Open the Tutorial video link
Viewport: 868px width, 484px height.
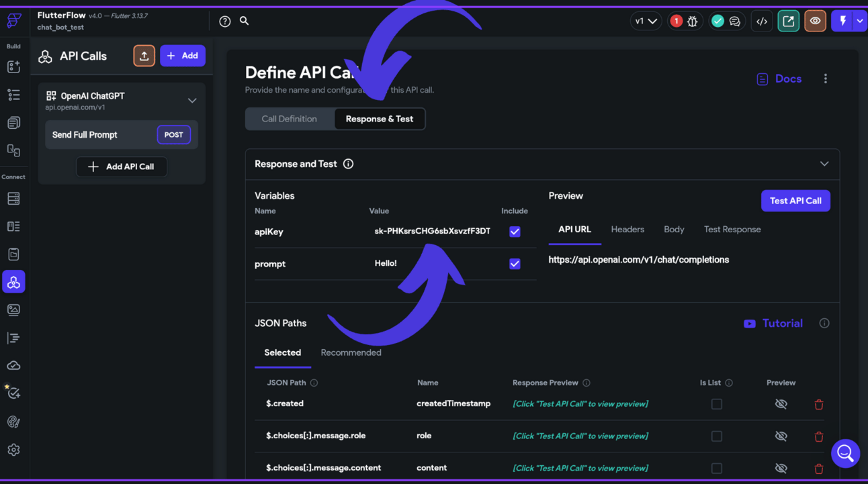pyautogui.click(x=773, y=324)
